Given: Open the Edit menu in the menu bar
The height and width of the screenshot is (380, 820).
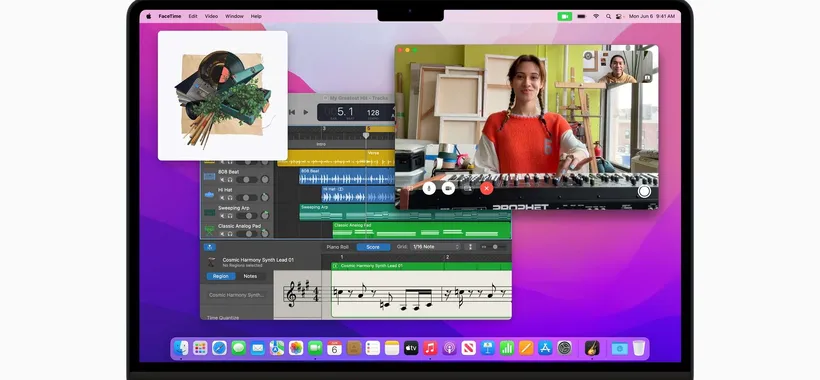Looking at the screenshot, I should [x=193, y=16].
